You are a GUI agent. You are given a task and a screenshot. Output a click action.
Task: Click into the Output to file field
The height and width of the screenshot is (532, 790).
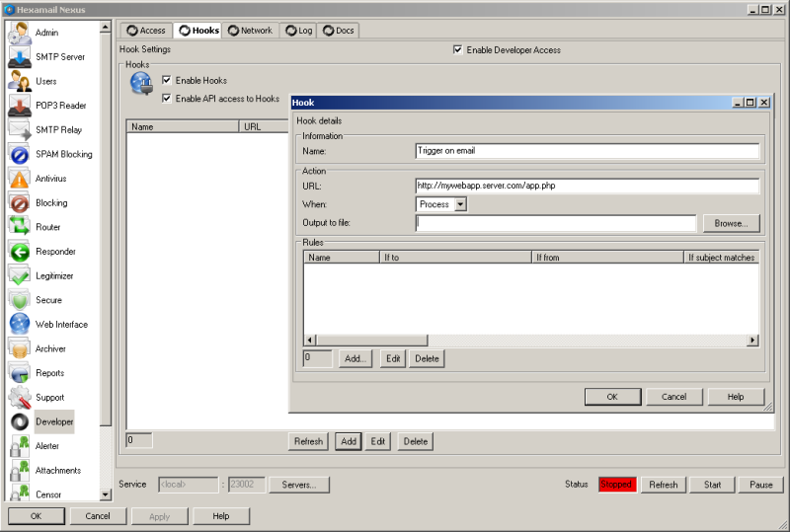(555, 224)
